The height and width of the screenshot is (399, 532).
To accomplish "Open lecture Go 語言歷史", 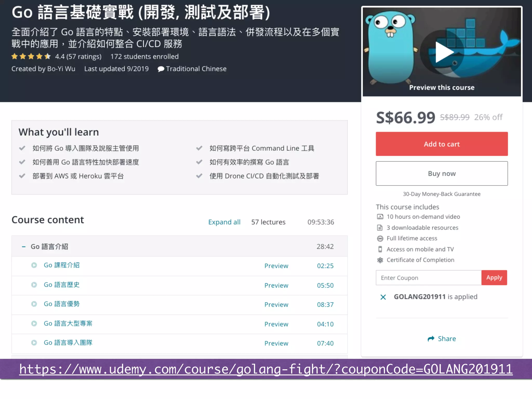I will point(62,285).
